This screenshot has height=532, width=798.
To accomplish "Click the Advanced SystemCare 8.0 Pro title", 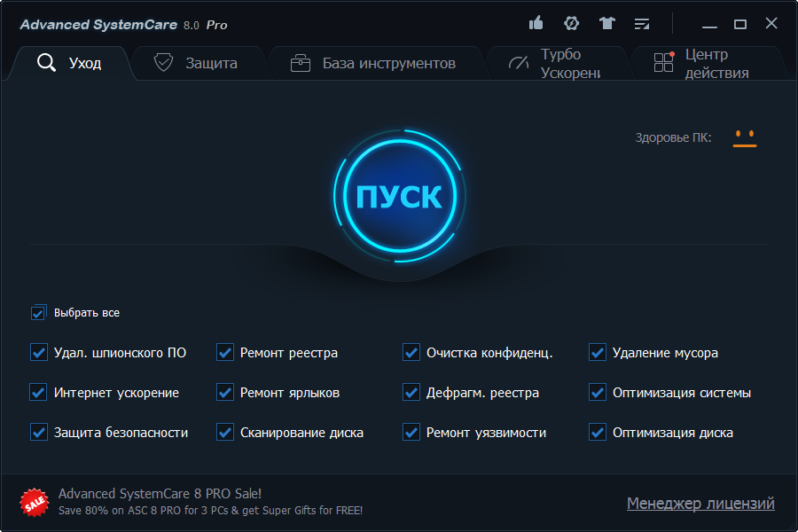I will point(123,25).
